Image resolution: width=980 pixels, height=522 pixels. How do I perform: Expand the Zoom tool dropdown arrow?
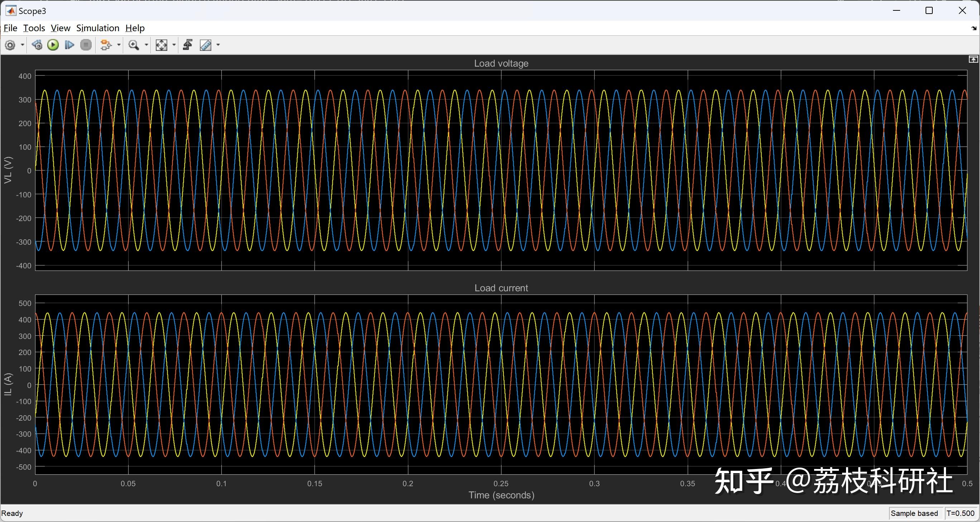(x=146, y=45)
